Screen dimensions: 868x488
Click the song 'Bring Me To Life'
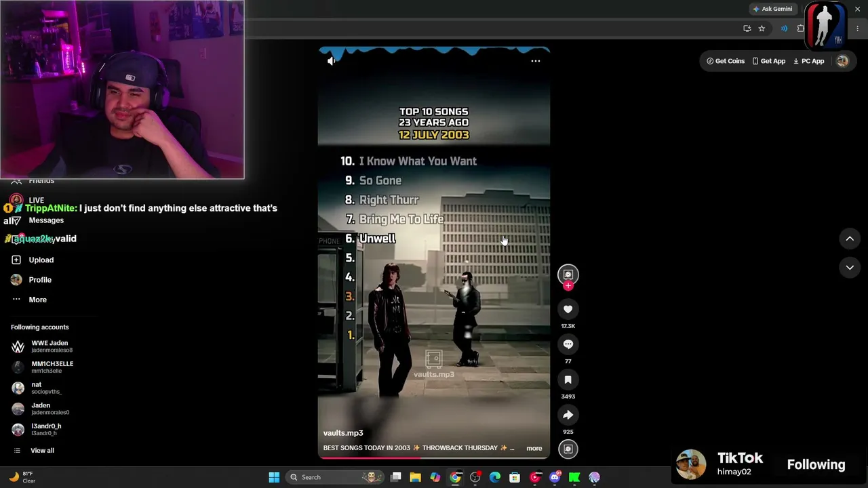point(401,220)
